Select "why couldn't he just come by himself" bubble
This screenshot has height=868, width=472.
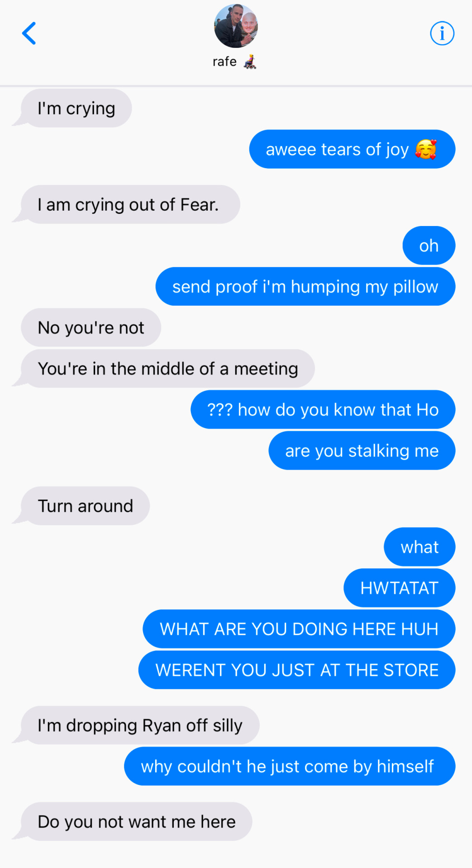pos(290,766)
